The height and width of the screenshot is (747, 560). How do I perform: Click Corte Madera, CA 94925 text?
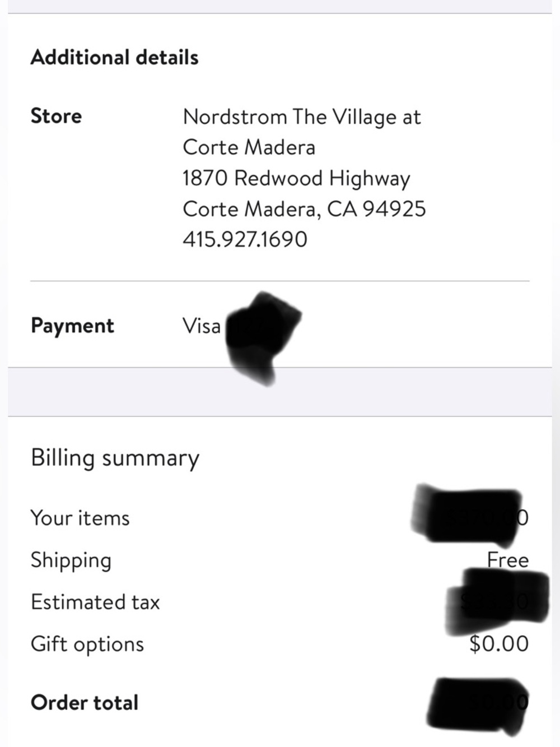click(304, 209)
